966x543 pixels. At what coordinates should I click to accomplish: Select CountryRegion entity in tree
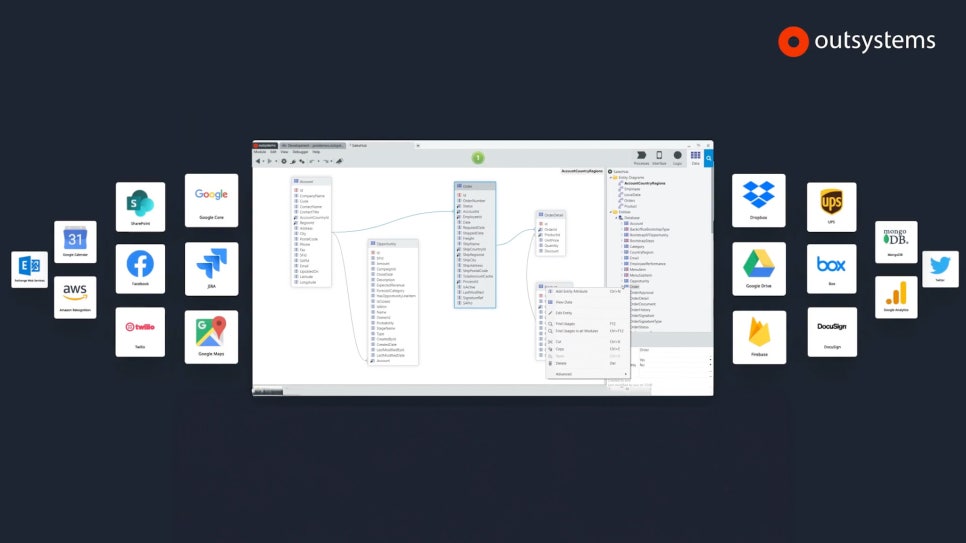[x=641, y=253]
